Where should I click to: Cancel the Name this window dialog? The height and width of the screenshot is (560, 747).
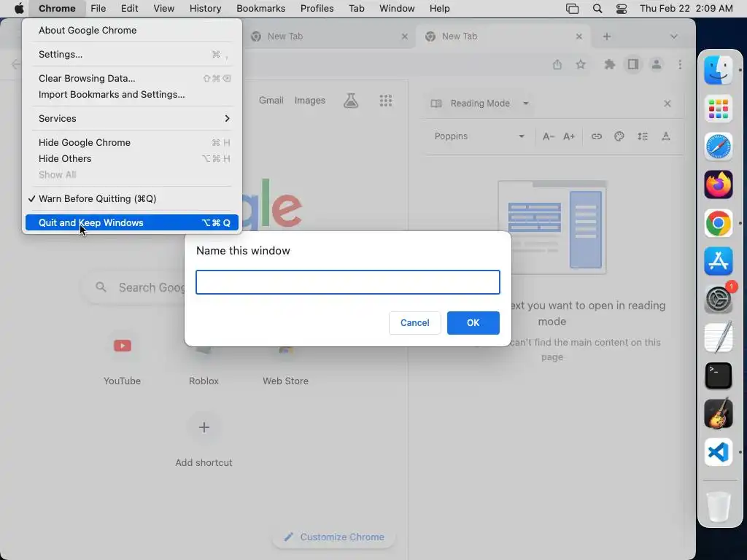(414, 323)
